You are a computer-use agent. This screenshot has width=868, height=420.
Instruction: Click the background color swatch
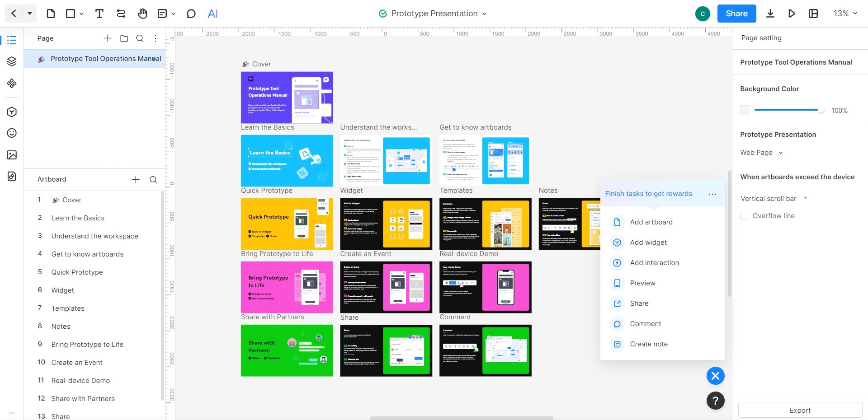click(x=745, y=110)
